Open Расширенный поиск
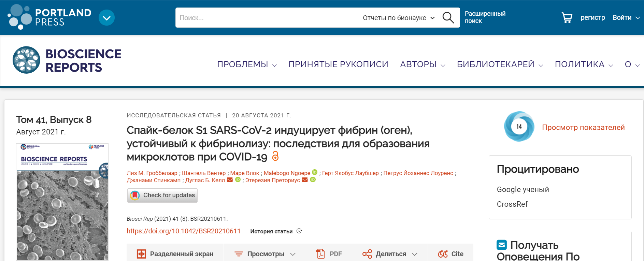 click(x=485, y=17)
